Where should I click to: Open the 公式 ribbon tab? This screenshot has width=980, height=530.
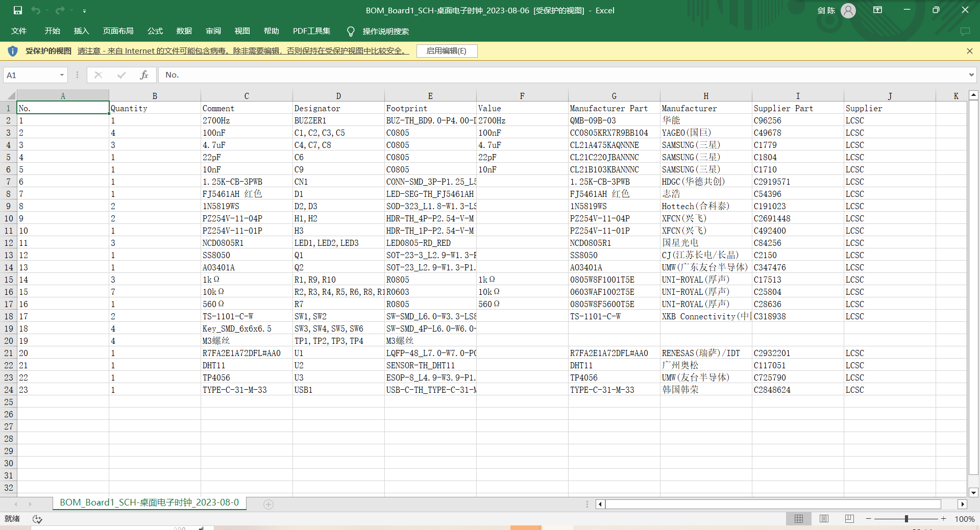[155, 31]
